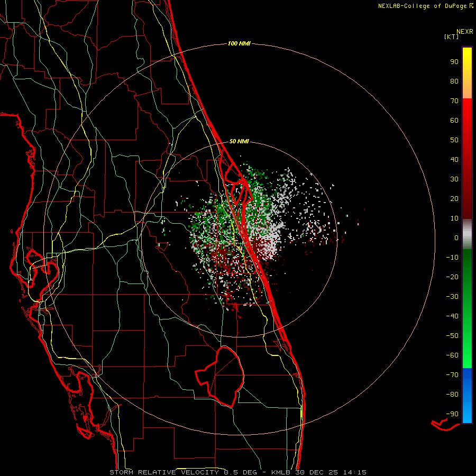Click the 30 DEC 25 date text
Image resolution: width=476 pixels, height=476 pixels.
click(x=316, y=472)
